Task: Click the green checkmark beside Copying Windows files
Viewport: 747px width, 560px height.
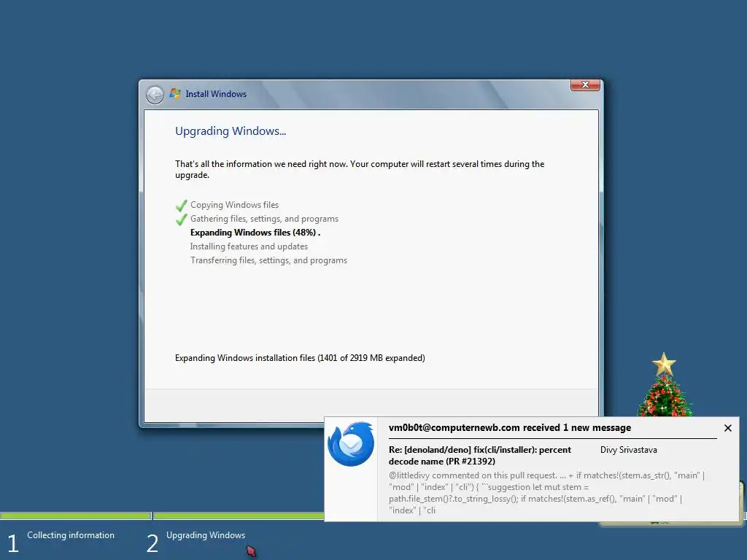Action: [181, 205]
